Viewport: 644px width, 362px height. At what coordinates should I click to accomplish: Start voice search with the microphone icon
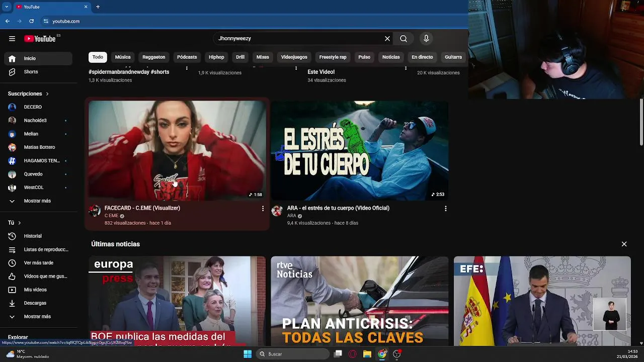(426, 39)
